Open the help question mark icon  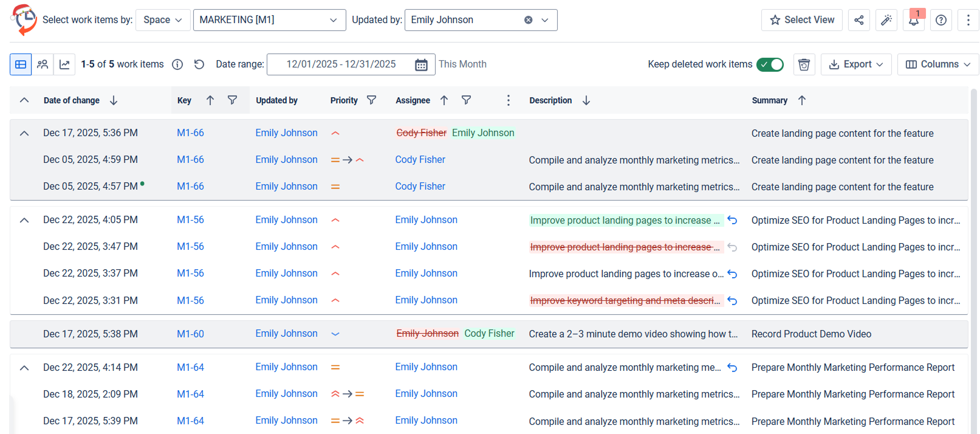pyautogui.click(x=941, y=20)
